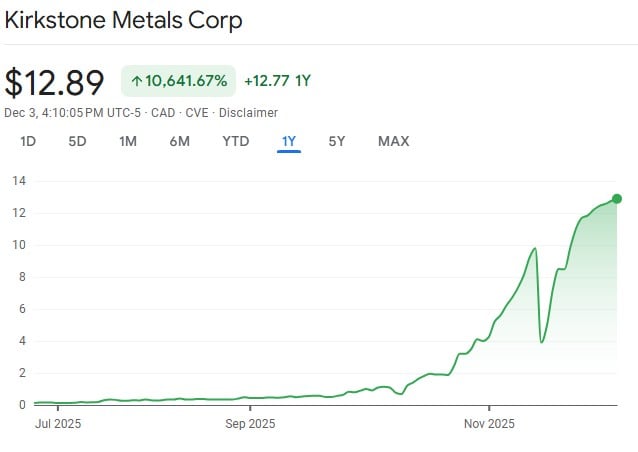
Task: Click the $12.89 current price
Action: (54, 81)
